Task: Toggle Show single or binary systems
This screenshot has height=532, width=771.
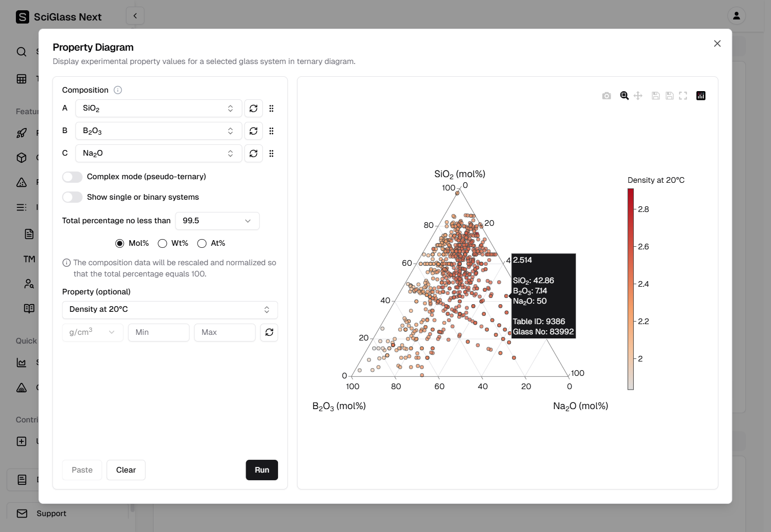Action: [72, 197]
